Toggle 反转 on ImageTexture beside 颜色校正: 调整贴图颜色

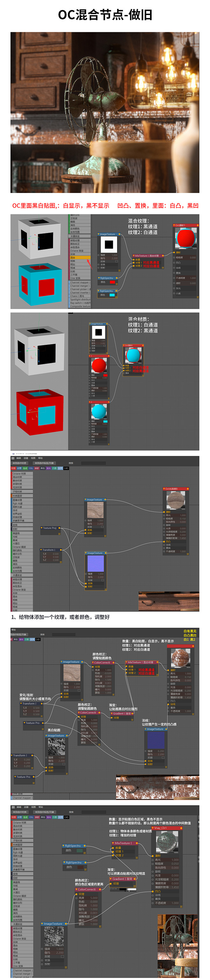point(79,690)
